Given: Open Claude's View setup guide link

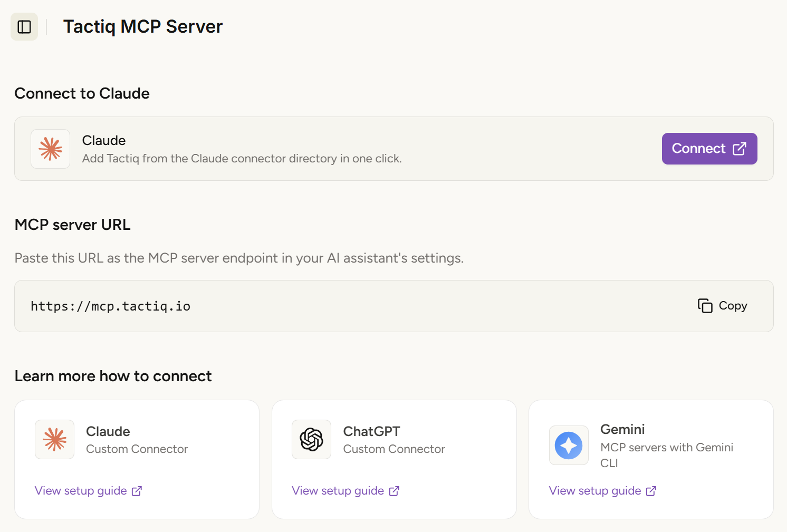Looking at the screenshot, I should click(x=88, y=491).
